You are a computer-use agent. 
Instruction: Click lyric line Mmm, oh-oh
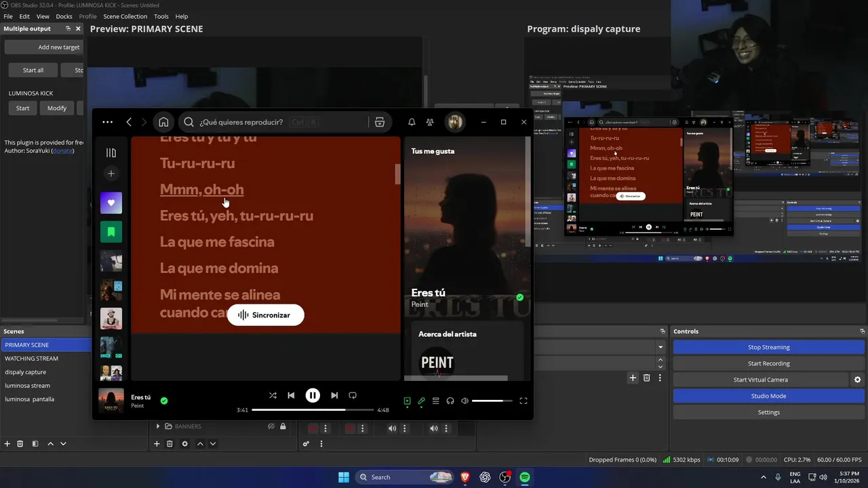[x=201, y=189]
